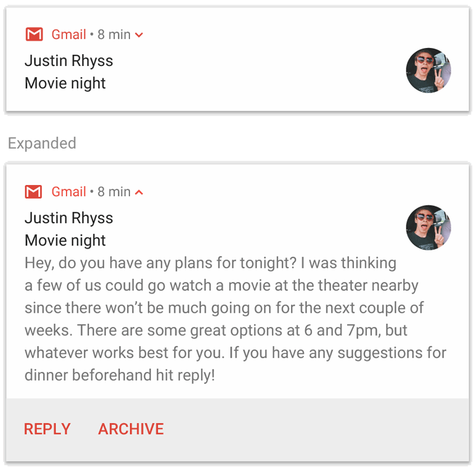Tap the sender avatar in the collapsed notification

coord(429,70)
